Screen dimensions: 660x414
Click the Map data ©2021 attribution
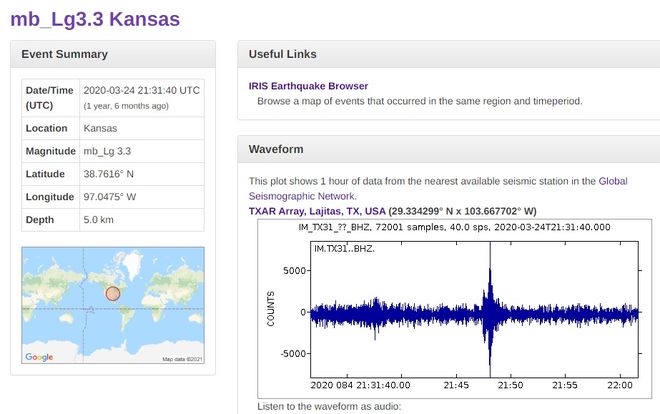[x=182, y=359]
